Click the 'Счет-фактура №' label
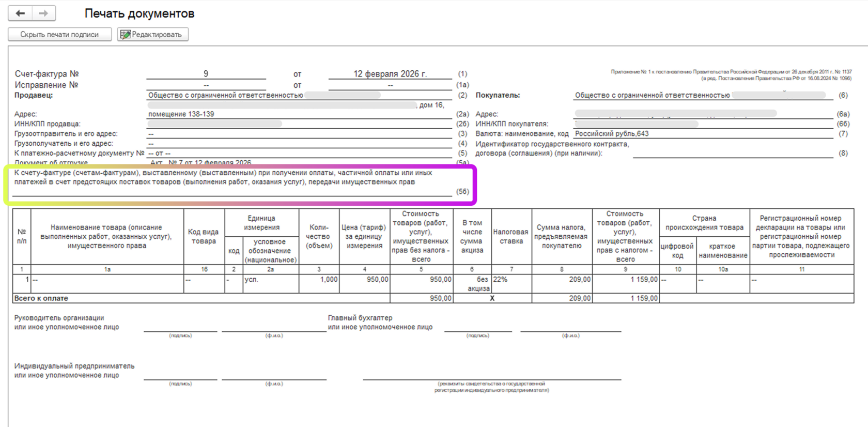The image size is (868, 427). (x=47, y=74)
